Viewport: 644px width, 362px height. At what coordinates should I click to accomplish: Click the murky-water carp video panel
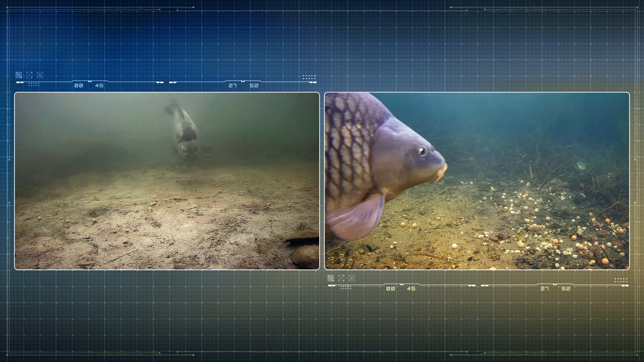(x=167, y=181)
